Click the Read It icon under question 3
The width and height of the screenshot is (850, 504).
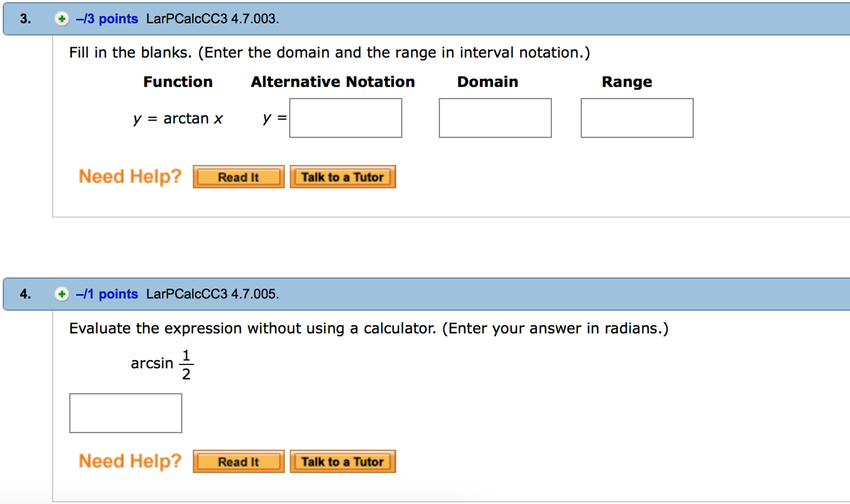pyautogui.click(x=238, y=176)
